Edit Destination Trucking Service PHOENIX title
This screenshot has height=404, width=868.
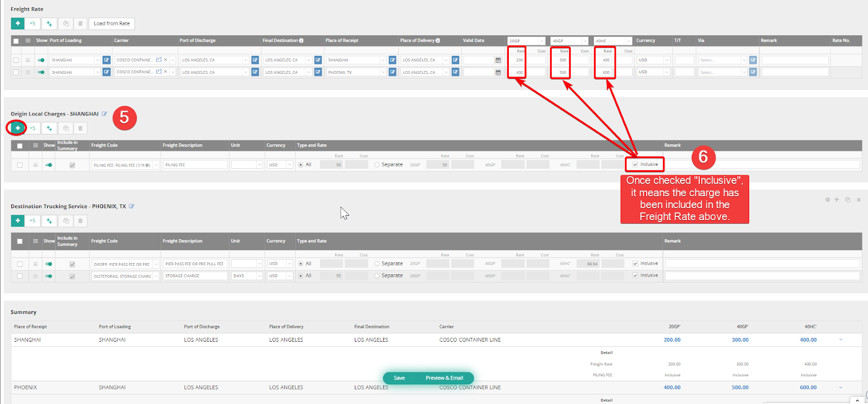coord(132,206)
